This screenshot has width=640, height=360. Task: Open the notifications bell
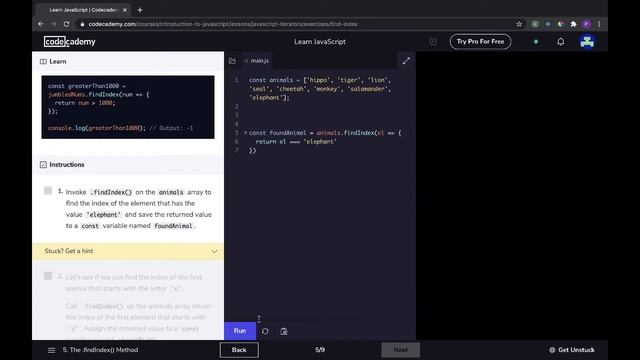click(x=561, y=42)
